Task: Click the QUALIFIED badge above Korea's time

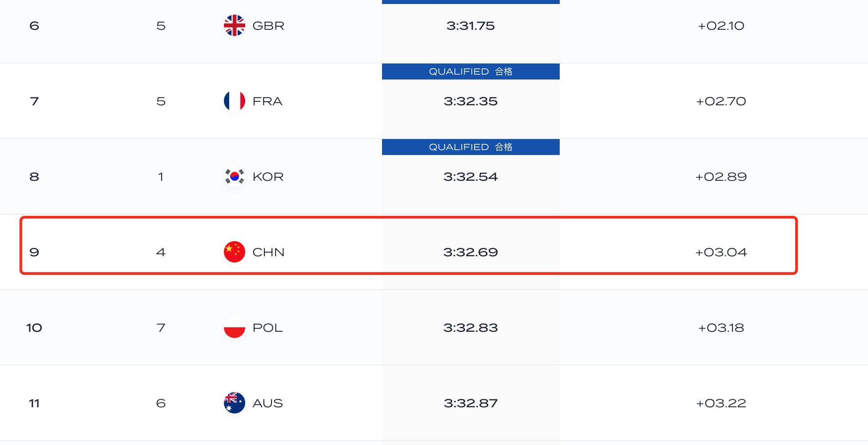Action: coord(470,147)
